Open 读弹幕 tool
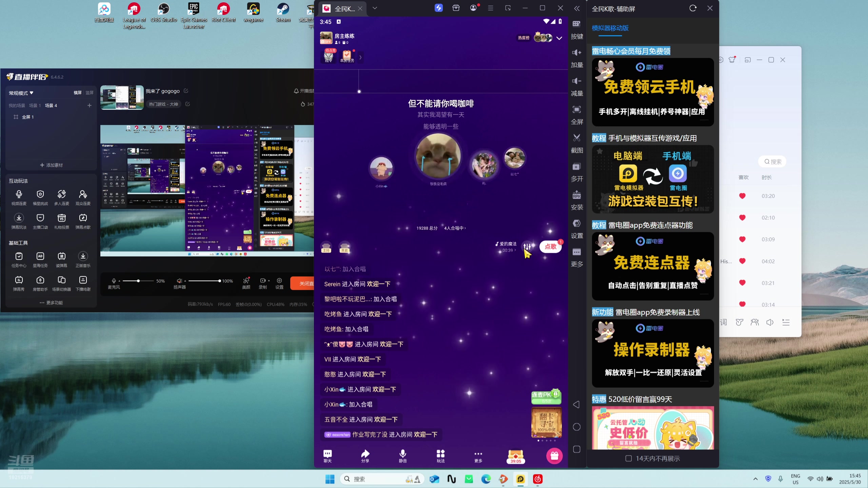This screenshot has height=488, width=868. click(61, 260)
